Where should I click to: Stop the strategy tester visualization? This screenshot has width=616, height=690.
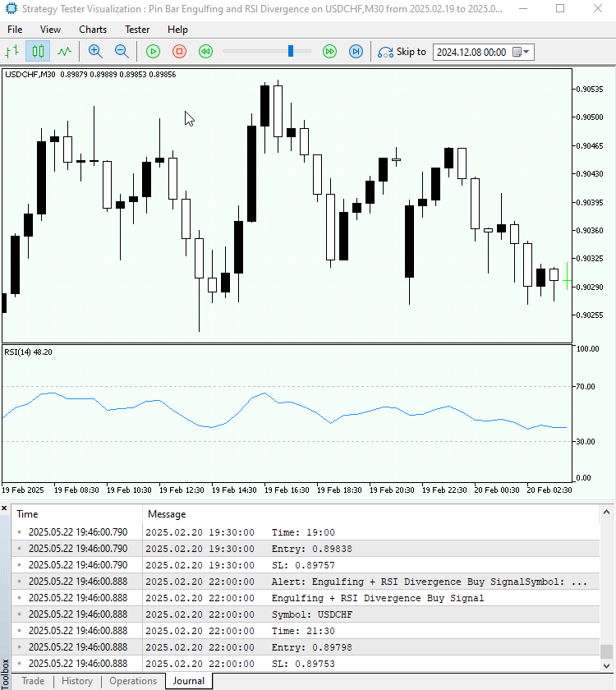click(x=180, y=52)
